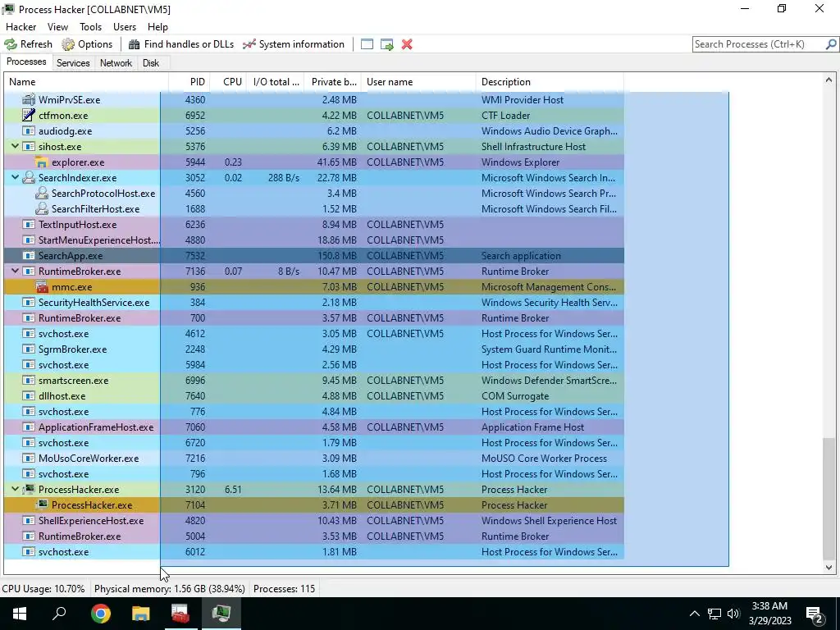Click the SearchProtocolHost.exe icon
The width and height of the screenshot is (840, 630).
click(42, 193)
